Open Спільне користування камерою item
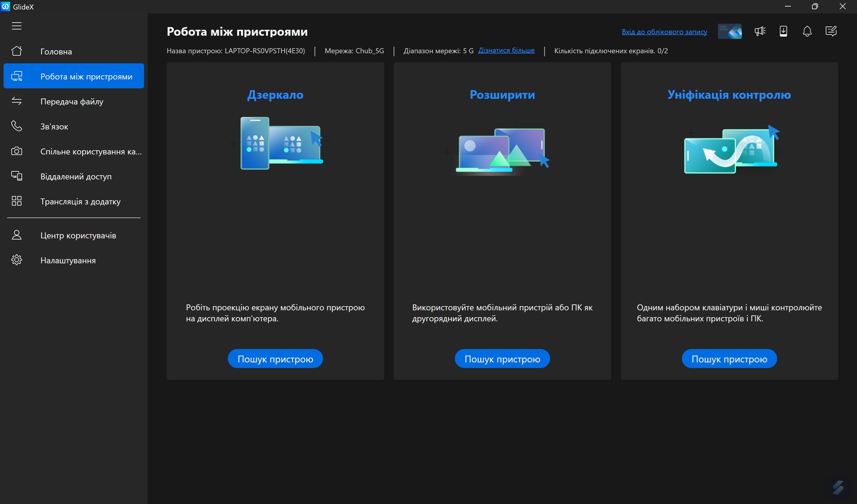 pos(74,151)
